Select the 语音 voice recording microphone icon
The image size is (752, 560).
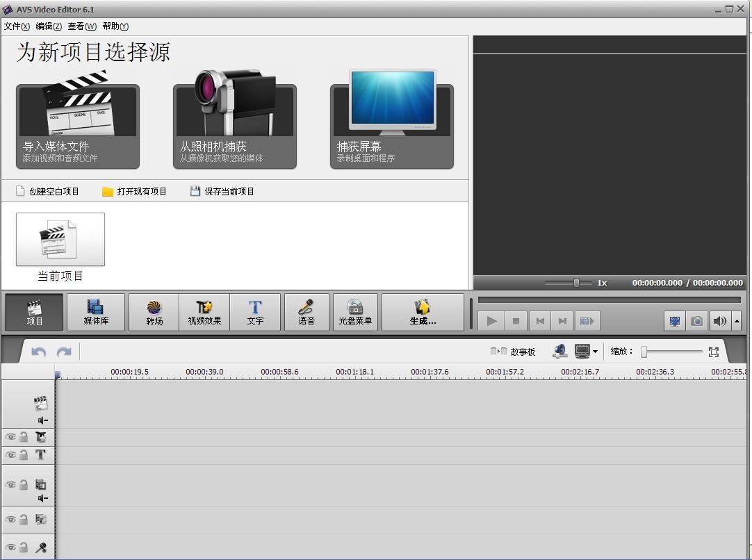tap(306, 311)
